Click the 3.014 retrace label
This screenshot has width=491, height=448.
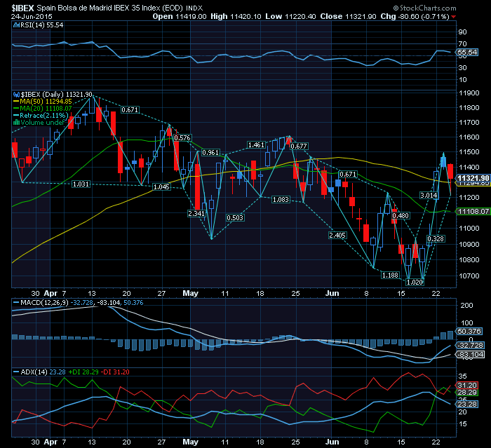429,196
